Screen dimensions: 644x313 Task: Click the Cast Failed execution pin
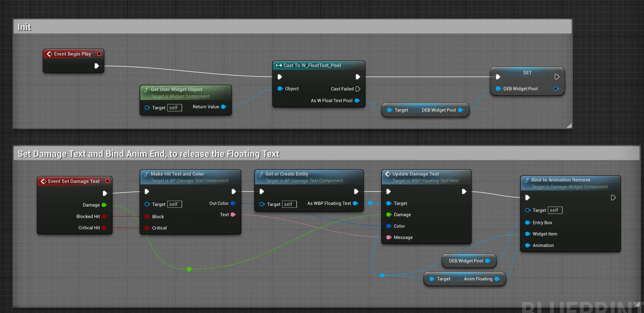(x=358, y=89)
